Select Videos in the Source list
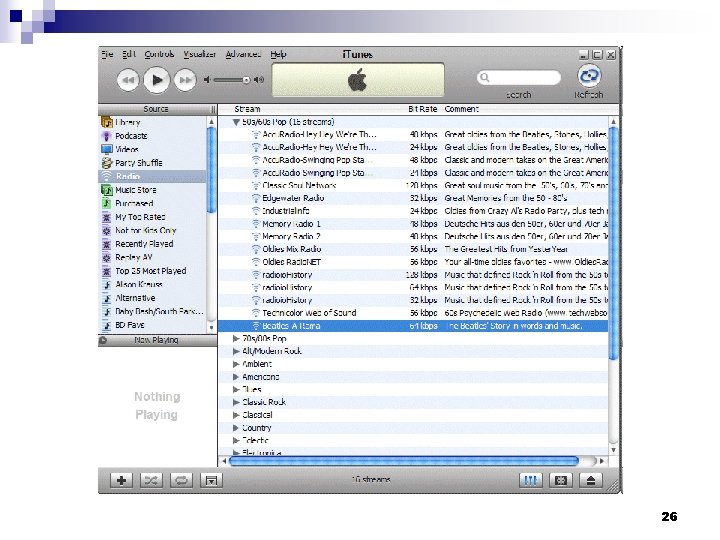This screenshot has width=720, height=540. [152, 149]
